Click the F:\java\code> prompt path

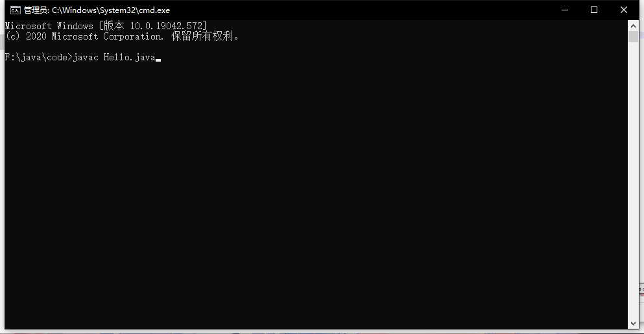click(39, 58)
